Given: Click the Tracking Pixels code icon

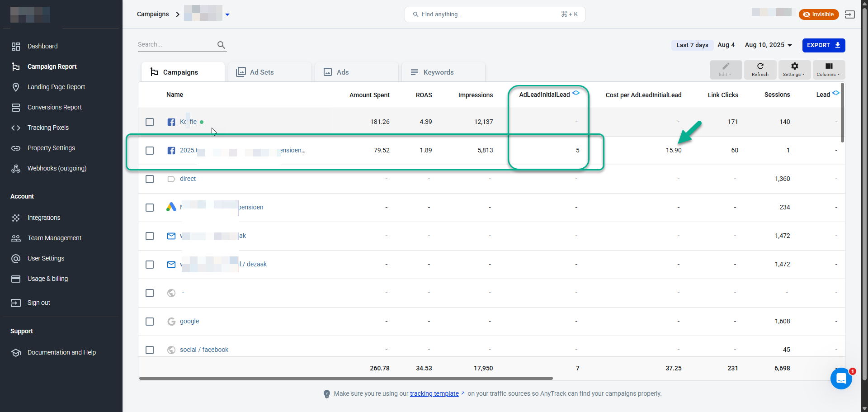Looking at the screenshot, I should [16, 128].
